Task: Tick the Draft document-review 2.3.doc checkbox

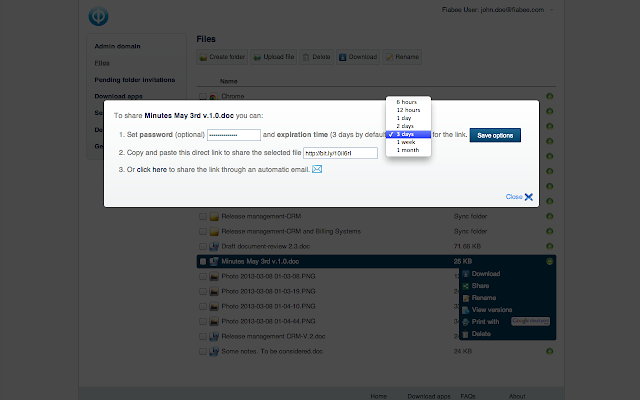Action: pyautogui.click(x=203, y=247)
